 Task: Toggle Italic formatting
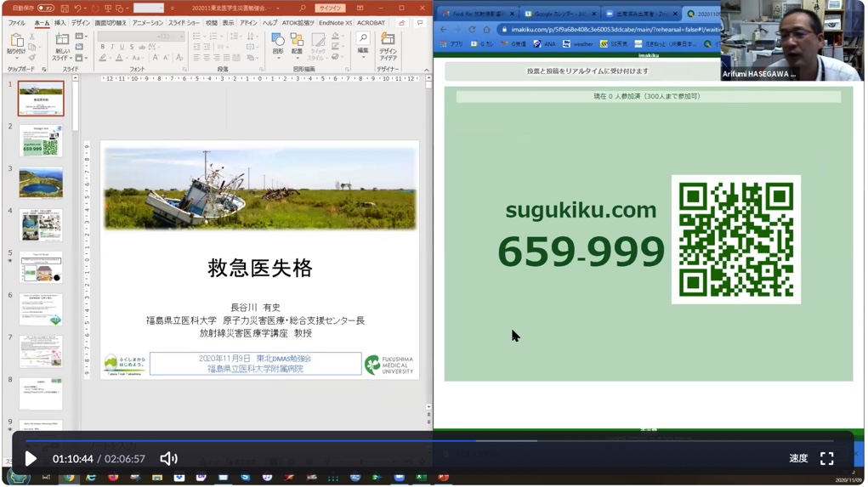coord(112,47)
